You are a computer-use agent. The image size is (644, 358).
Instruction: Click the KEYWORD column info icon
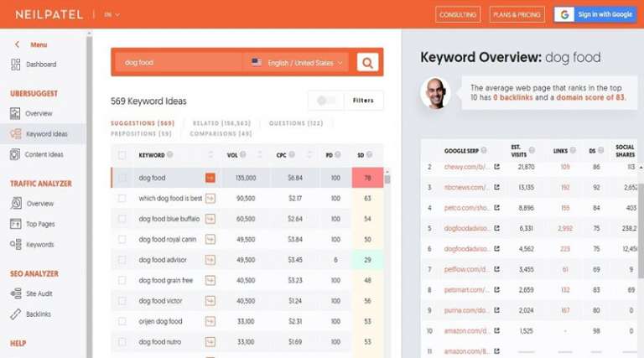click(x=169, y=155)
